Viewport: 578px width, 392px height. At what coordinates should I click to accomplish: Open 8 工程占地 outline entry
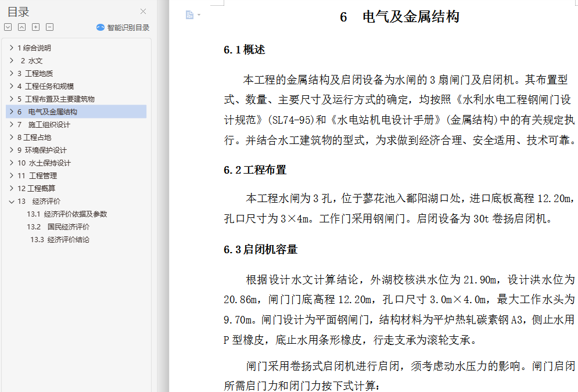click(34, 138)
